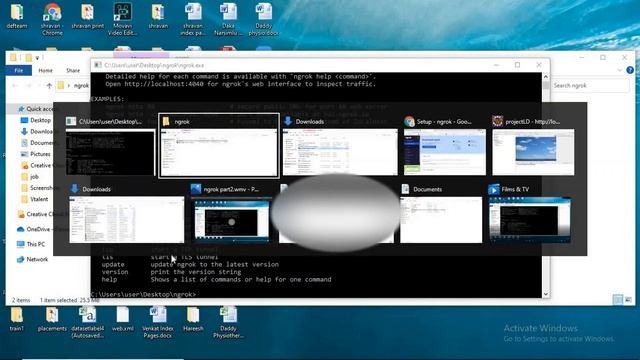The height and width of the screenshot is (360, 640).
Task: Switch to the projectLD window thumbnail
Action: coord(533,146)
